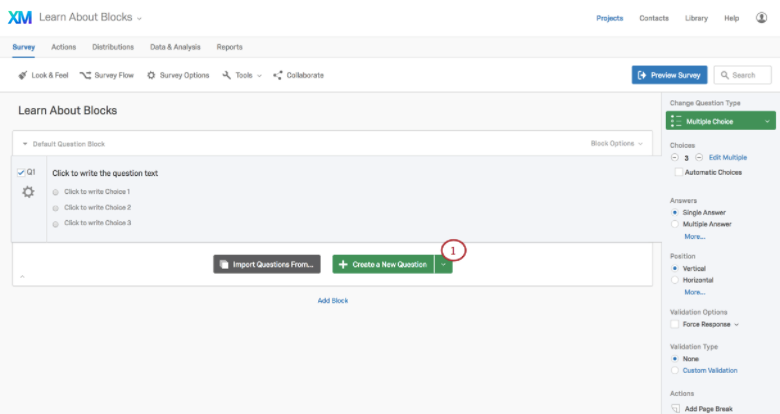Click the magnifier icon in Search box
The width and height of the screenshot is (780, 414).
click(x=725, y=75)
